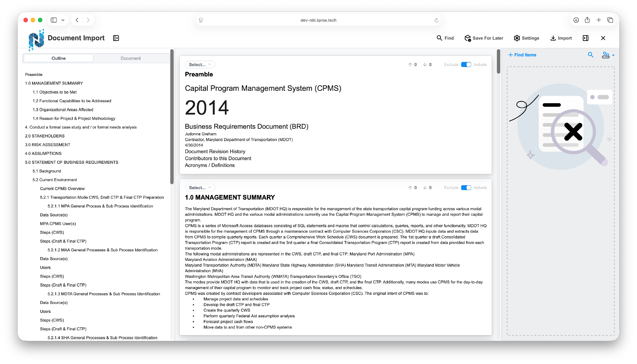Open the Select dropdown on Preamble card
This screenshot has width=637, height=364.
coord(200,64)
